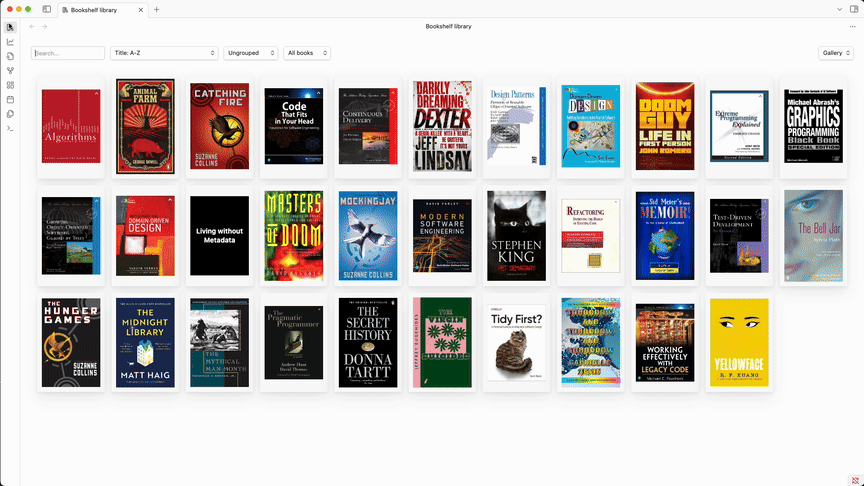Open the blue Domain-Driven Design cover
This screenshot has height=486, width=864.
tap(591, 126)
